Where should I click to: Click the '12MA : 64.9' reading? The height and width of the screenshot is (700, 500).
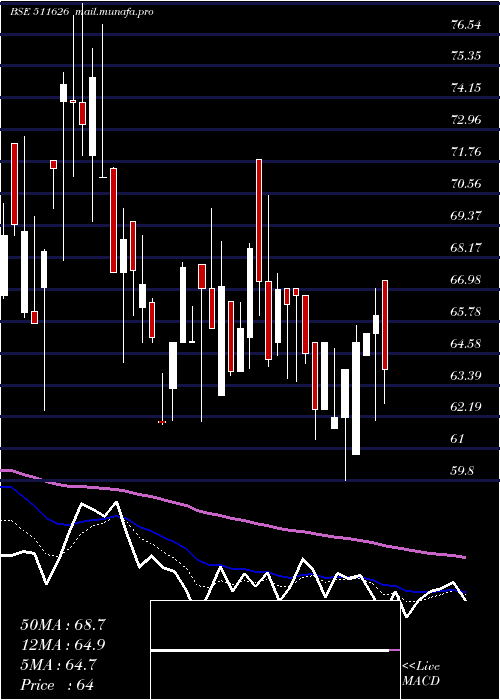63,645
